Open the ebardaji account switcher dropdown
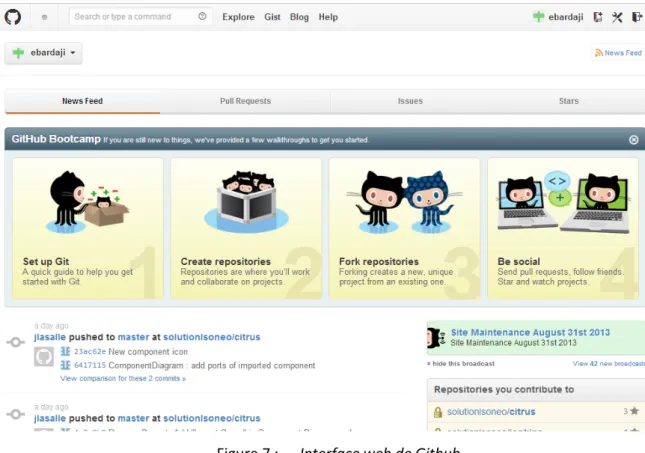Screen dimensions: 645x453 tap(43, 53)
